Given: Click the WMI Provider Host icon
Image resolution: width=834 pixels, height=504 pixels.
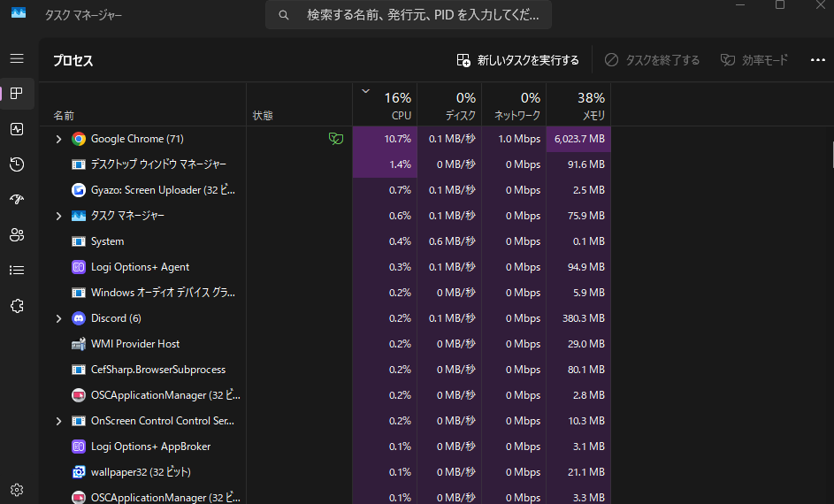Looking at the screenshot, I should (79, 344).
